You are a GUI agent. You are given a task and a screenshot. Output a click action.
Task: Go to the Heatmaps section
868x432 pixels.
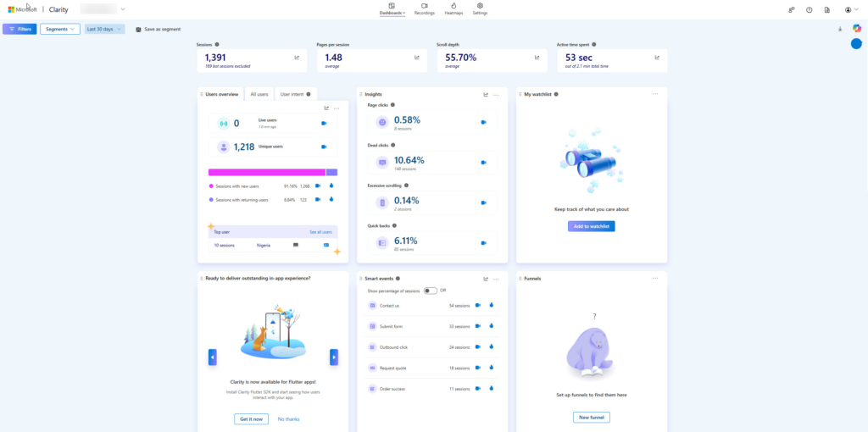click(453, 8)
